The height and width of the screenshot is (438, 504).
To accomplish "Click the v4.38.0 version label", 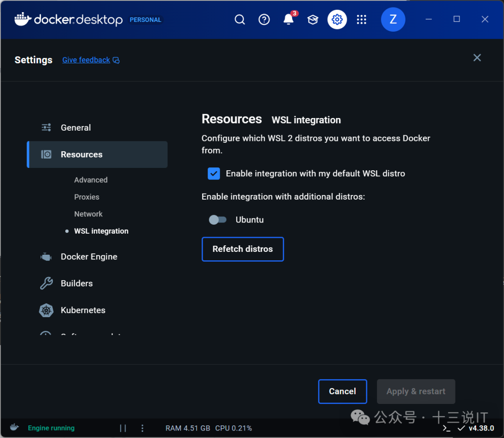I will [x=481, y=428].
